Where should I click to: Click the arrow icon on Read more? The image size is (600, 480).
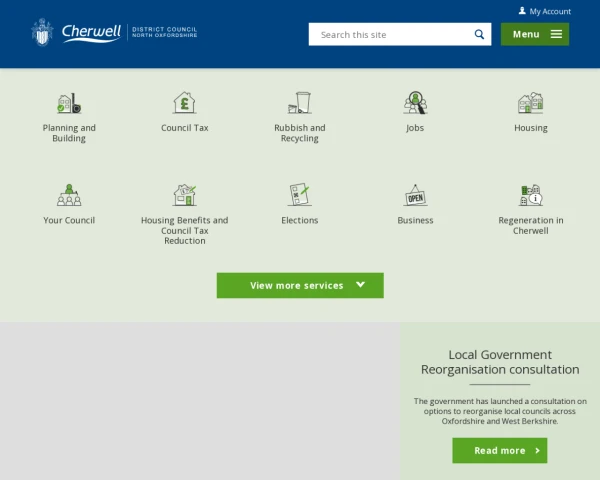537,451
